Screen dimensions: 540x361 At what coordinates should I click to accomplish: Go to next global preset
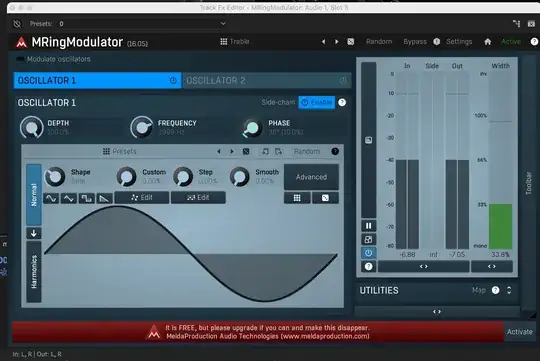[x=336, y=42]
